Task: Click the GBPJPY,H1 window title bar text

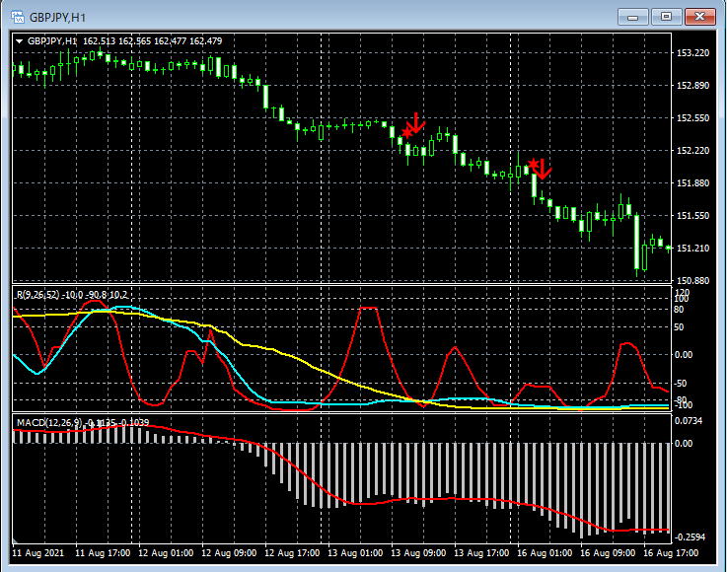Action: point(56,17)
